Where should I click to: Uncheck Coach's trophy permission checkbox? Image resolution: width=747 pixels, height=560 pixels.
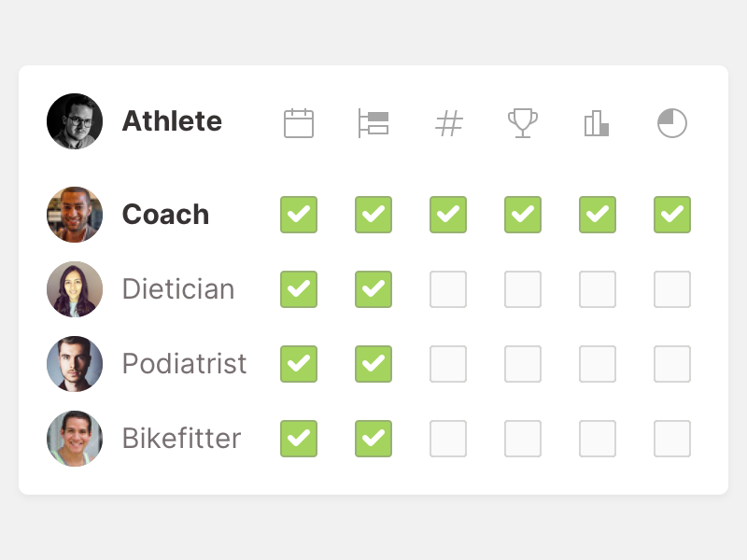tap(523, 215)
